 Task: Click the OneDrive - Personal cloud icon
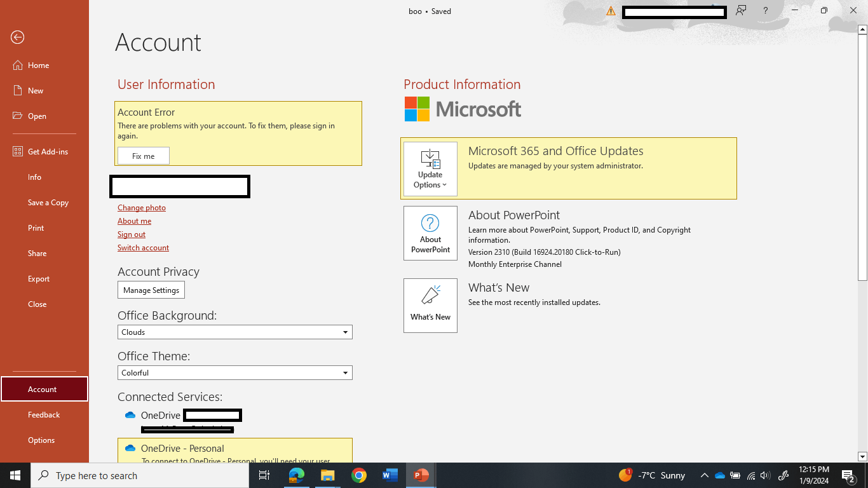coord(130,448)
